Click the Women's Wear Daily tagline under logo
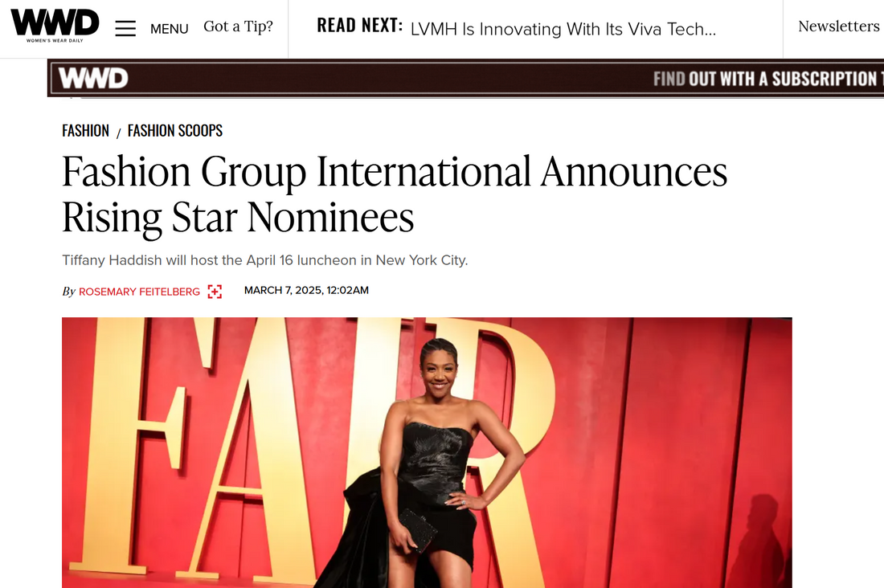This screenshot has width=884, height=588. 55,41
